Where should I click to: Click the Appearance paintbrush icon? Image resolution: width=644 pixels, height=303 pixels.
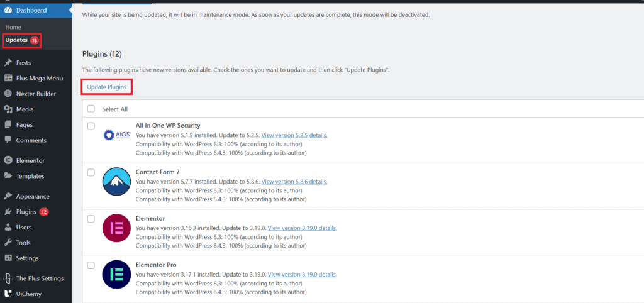pos(8,196)
